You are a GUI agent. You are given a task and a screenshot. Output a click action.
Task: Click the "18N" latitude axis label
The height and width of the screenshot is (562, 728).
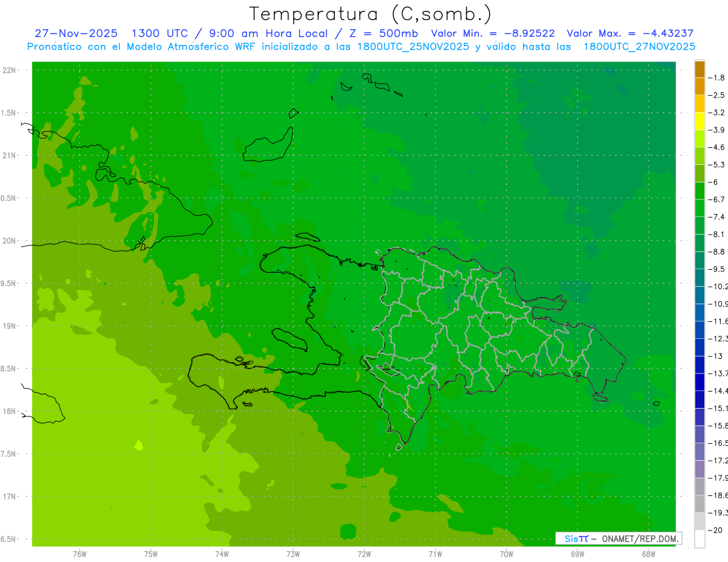(8, 412)
